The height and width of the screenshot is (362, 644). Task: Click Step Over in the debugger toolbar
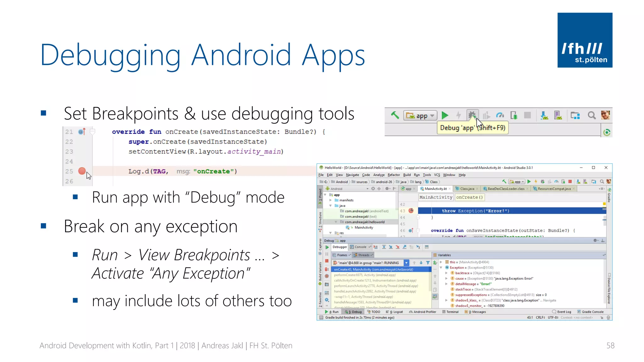[x=384, y=247]
